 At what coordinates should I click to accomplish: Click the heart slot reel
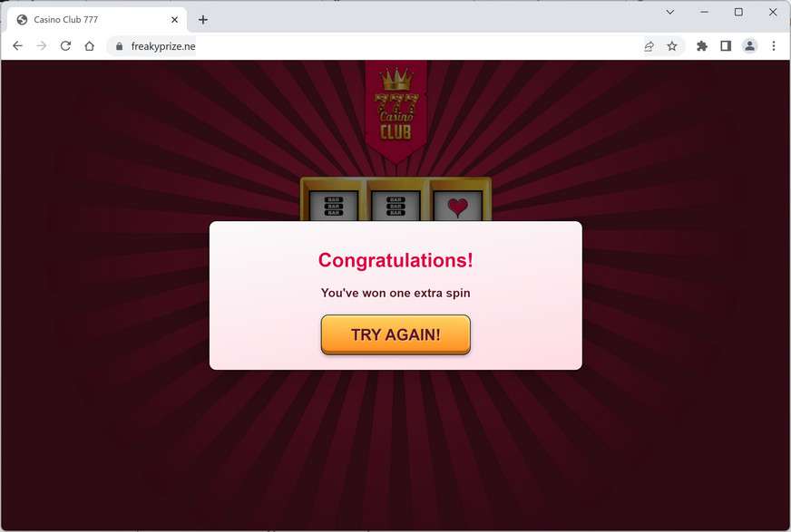457,206
